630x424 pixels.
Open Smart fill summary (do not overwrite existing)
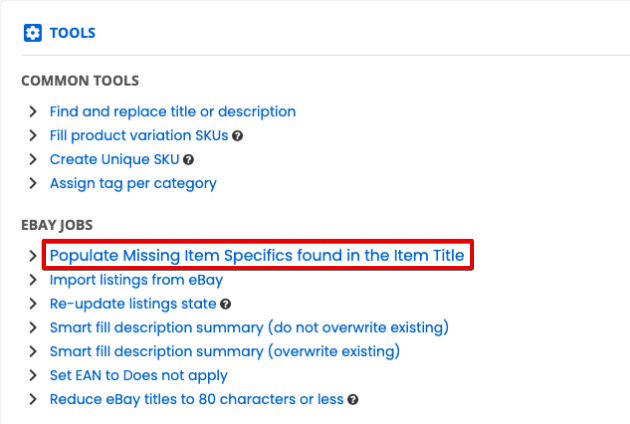249,328
